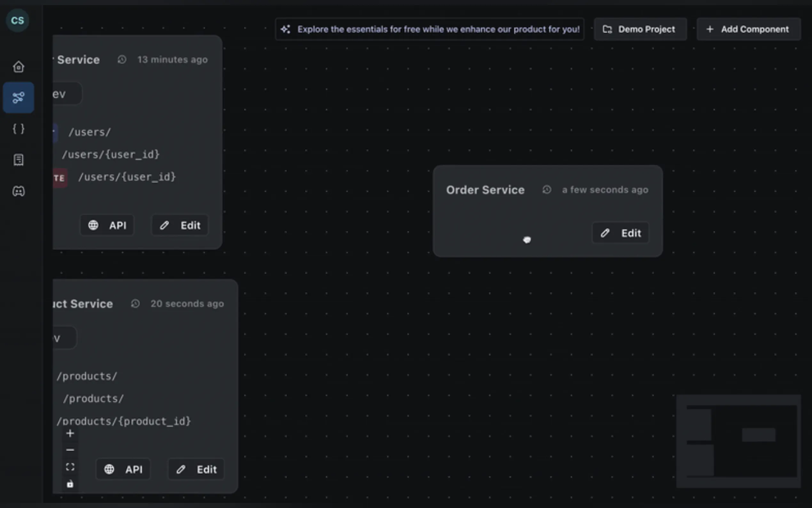This screenshot has width=812, height=508.
Task: Select the architecture graph sidebar icon
Action: 19,98
